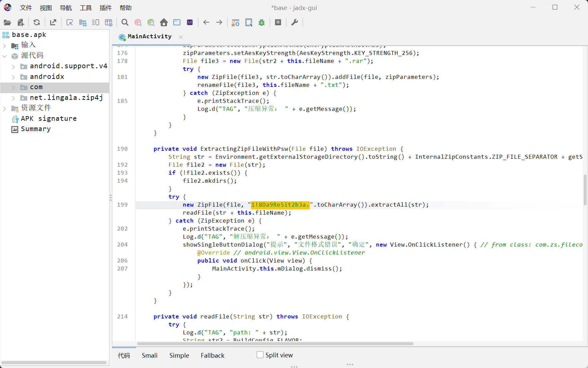
Task: Expand the android.support.v4 package
Action: 13,67
